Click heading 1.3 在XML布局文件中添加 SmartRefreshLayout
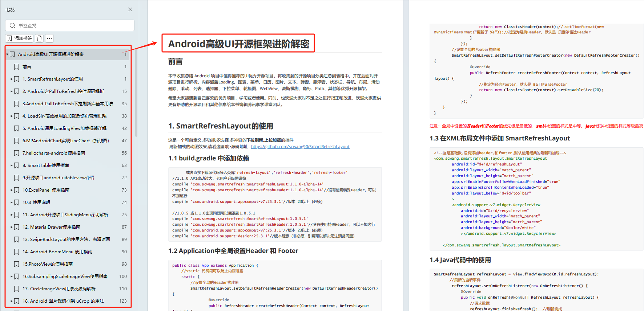Screen dimensions: 644x311 [x=500, y=138]
